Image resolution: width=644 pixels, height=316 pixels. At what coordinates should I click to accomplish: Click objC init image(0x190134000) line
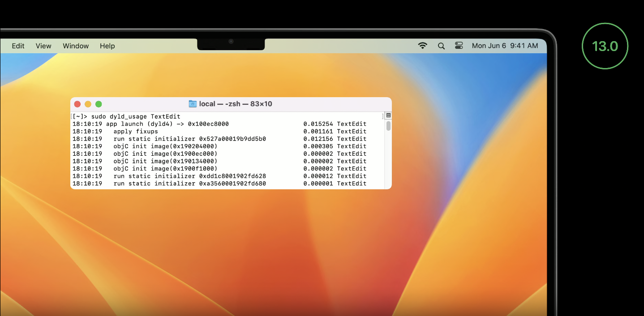[219, 161]
